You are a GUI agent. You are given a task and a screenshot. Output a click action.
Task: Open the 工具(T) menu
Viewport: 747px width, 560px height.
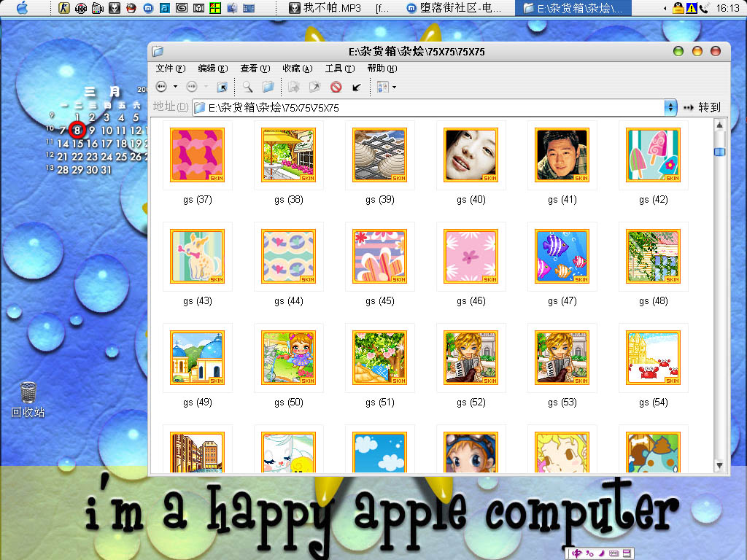[339, 68]
